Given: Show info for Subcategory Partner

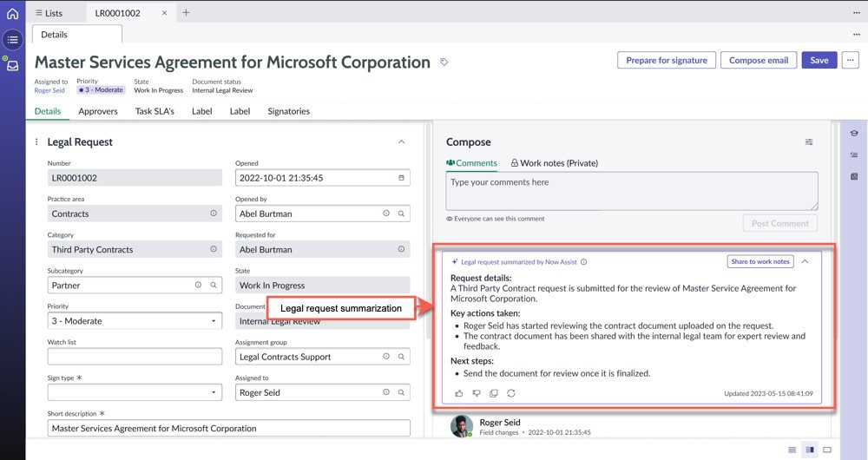Looking at the screenshot, I should coord(198,285).
